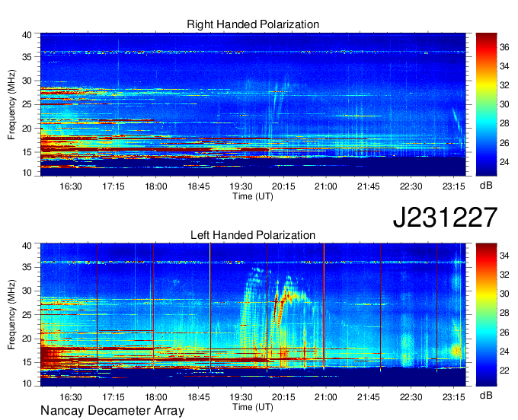Click the 16:30 time tick under the Left Handed plot

coord(71,397)
